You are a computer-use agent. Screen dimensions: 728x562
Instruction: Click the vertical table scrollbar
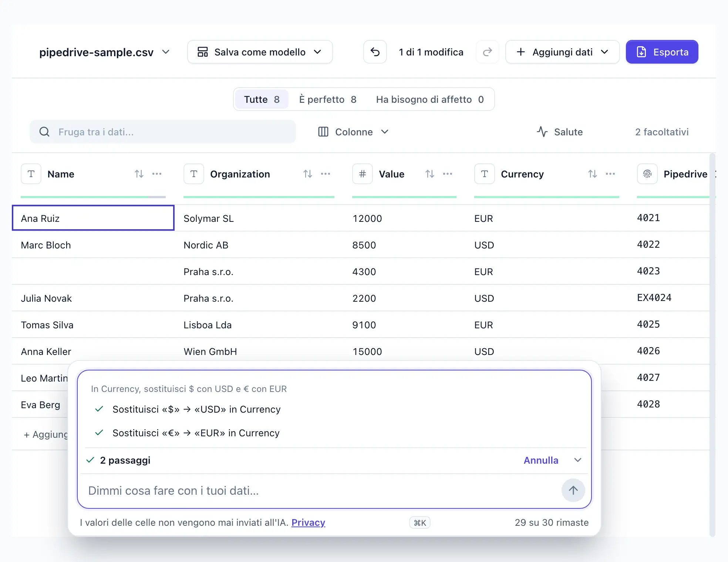[712, 345]
